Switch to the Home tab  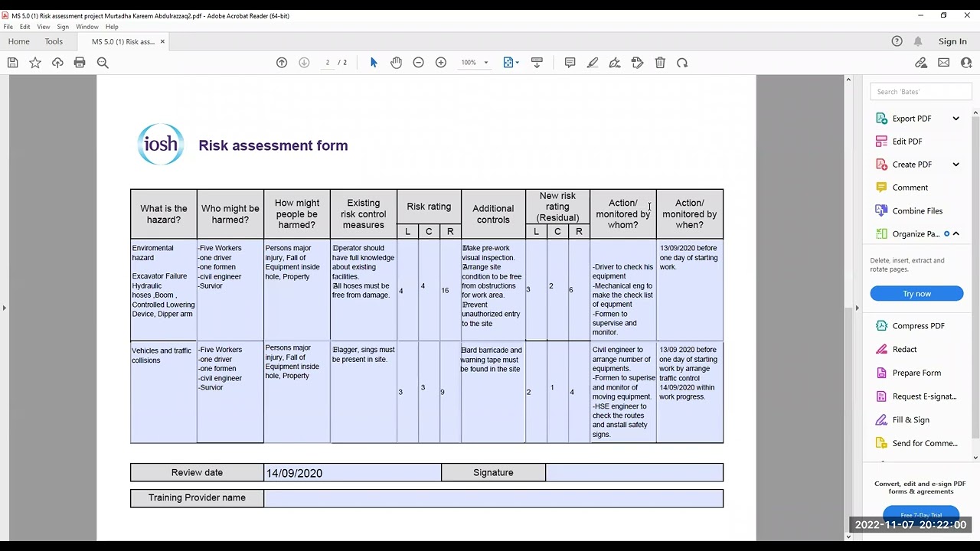tap(19, 41)
